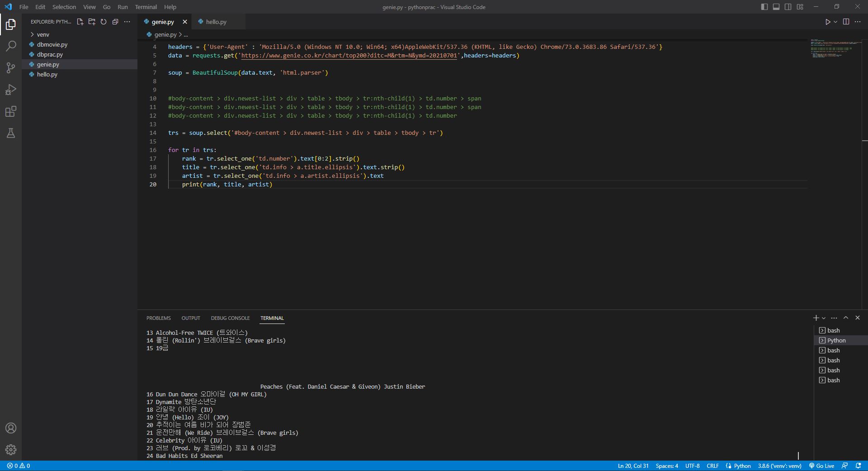Viewport: 868px width, 471px height.
Task: Toggle the secondary side bar layout
Action: [x=788, y=7]
